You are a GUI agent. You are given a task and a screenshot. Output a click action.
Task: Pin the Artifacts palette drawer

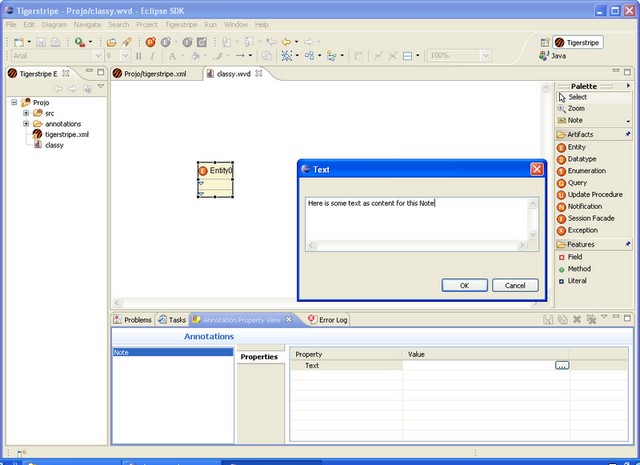[628, 134]
